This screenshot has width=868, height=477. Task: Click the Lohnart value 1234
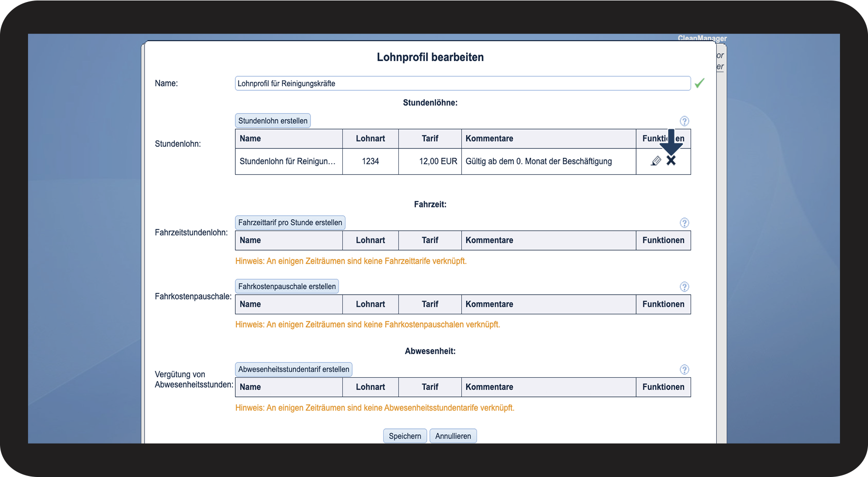(x=370, y=161)
